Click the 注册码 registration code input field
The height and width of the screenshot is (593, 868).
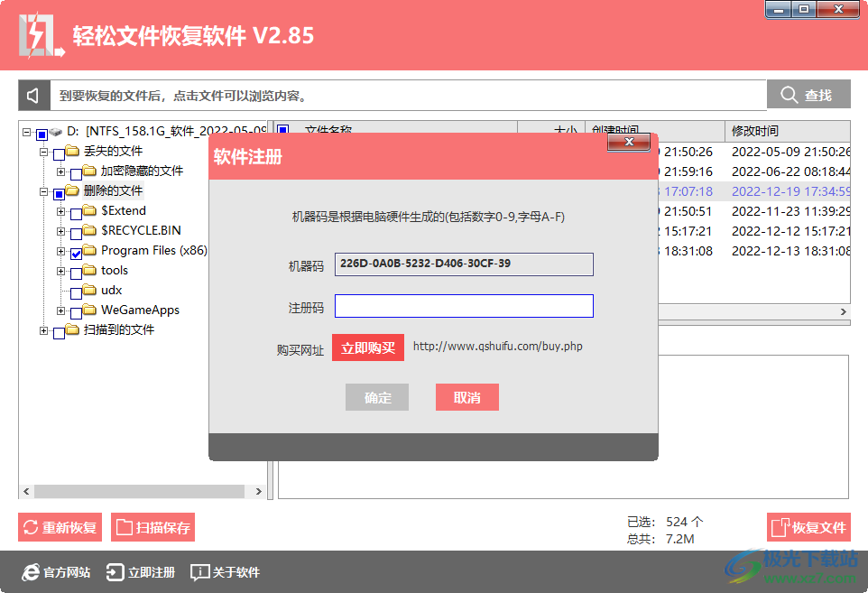click(464, 306)
